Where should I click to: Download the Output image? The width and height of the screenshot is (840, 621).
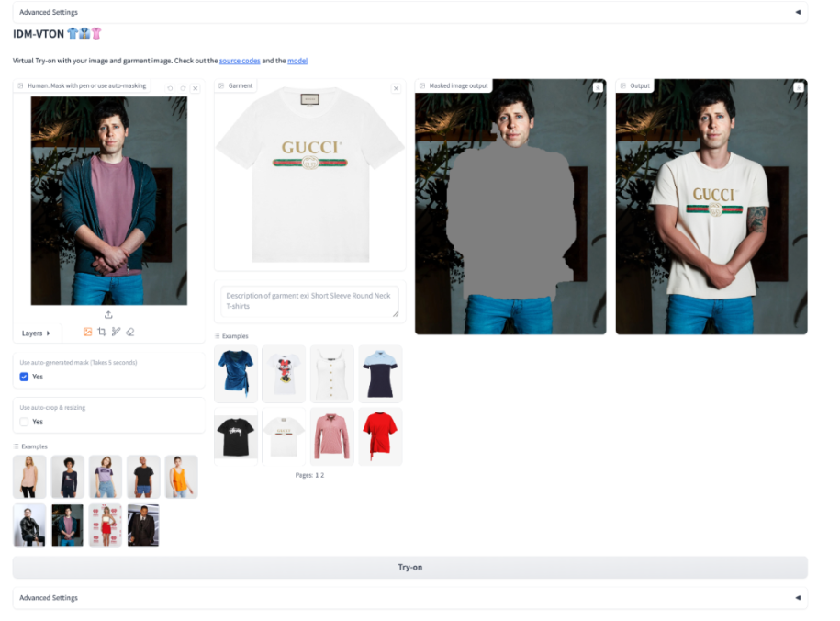pos(798,87)
